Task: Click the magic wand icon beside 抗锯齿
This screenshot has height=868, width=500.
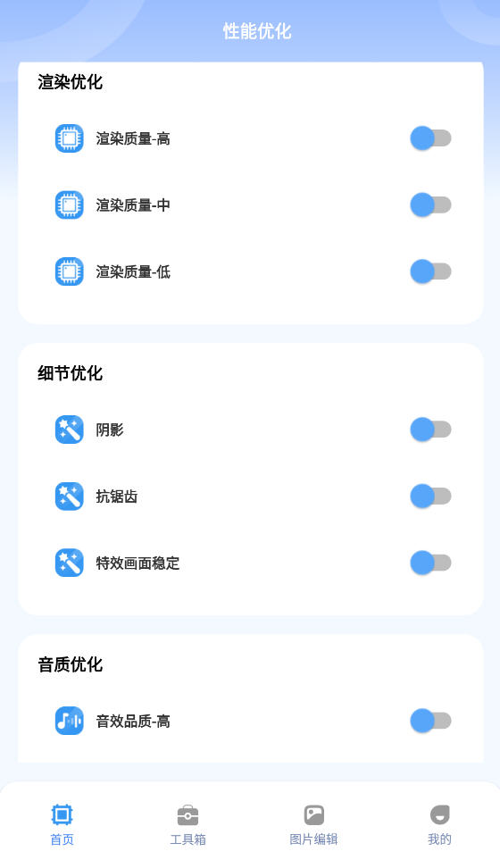Action: 70,496
